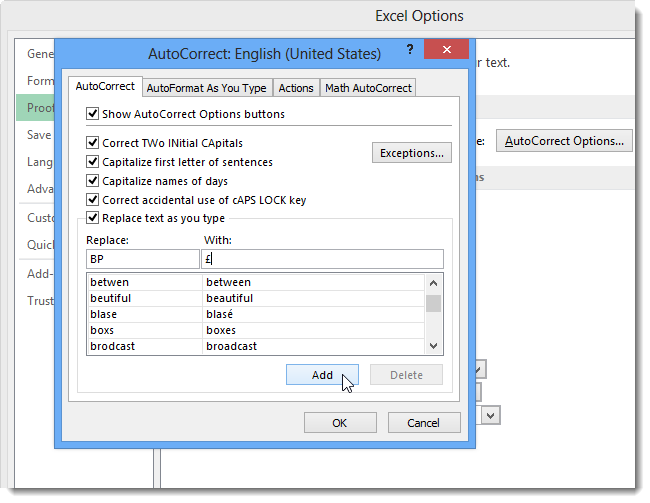
Task: Uncheck Correct accidental use of cAPS LOCK key
Action: 93,200
